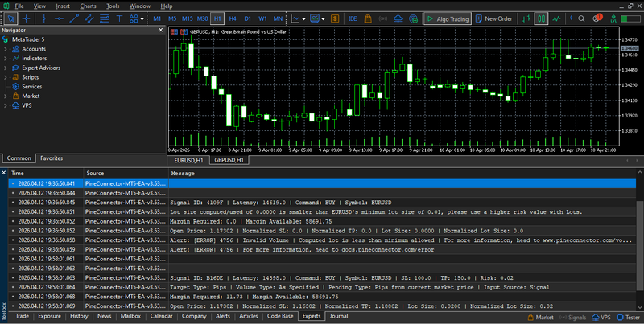Open the templates dropdown arrow
This screenshot has height=324, width=644.
click(324, 18)
